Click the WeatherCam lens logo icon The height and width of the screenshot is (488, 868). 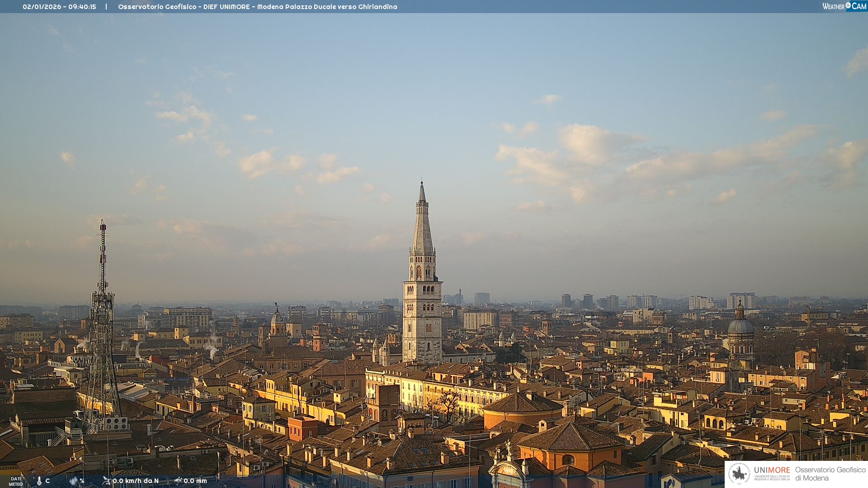pyautogui.click(x=848, y=5)
